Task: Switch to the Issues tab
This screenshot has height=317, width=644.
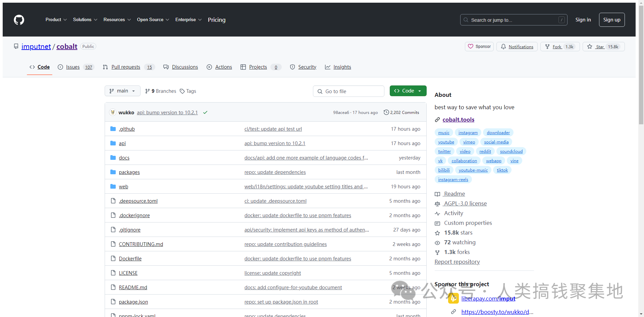Action: point(73,67)
